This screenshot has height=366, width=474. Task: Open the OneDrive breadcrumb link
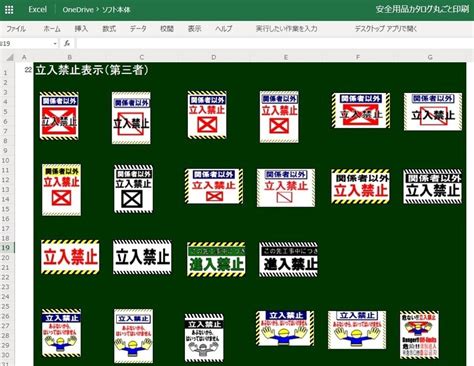point(78,10)
